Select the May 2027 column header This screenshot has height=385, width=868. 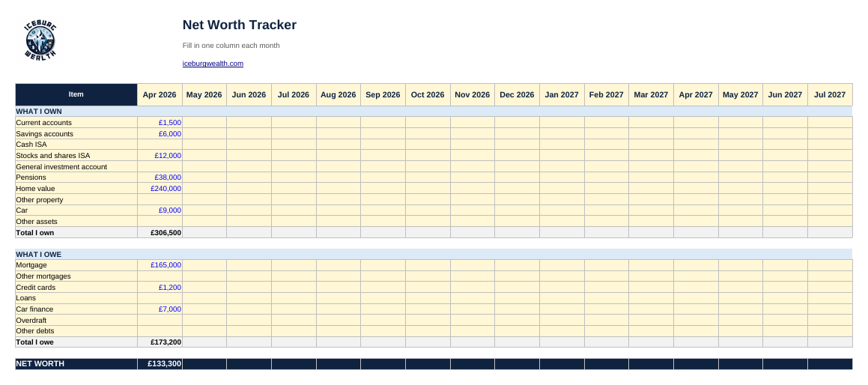tap(741, 94)
